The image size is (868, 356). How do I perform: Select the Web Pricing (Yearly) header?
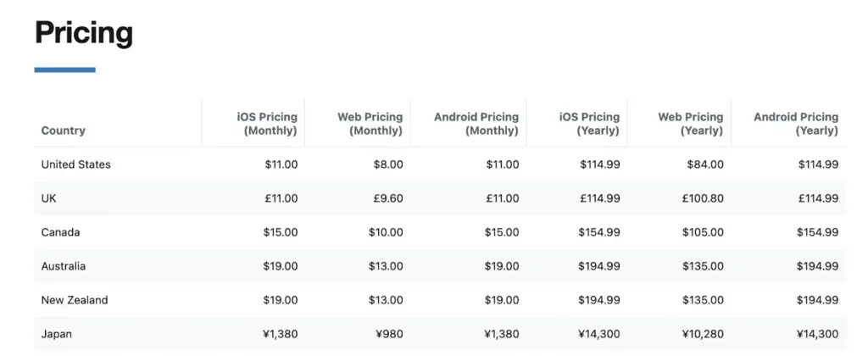tap(690, 124)
